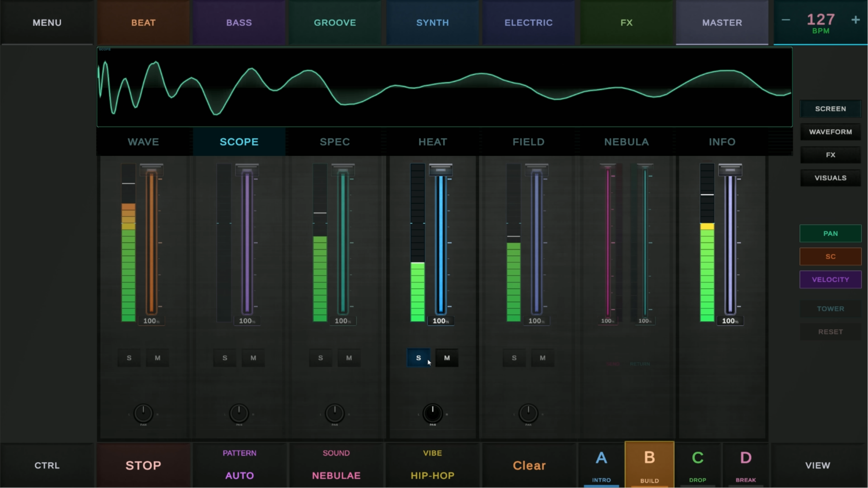Switch visualizer to HEAT
Screen dimensions: 868x488
click(x=432, y=142)
